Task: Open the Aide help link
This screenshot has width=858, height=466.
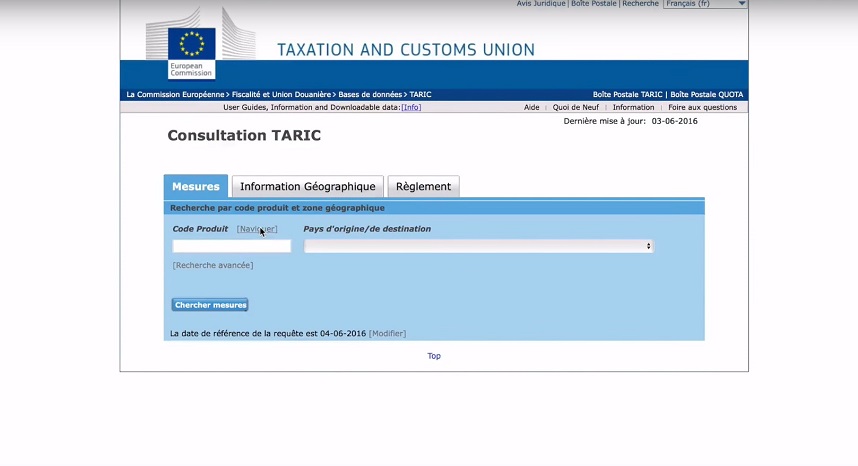Action: (532, 108)
